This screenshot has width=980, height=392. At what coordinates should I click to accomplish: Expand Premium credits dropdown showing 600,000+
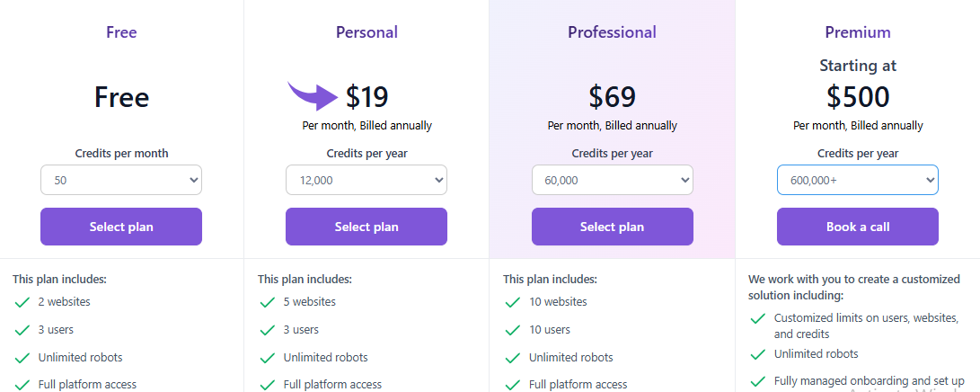click(x=857, y=180)
